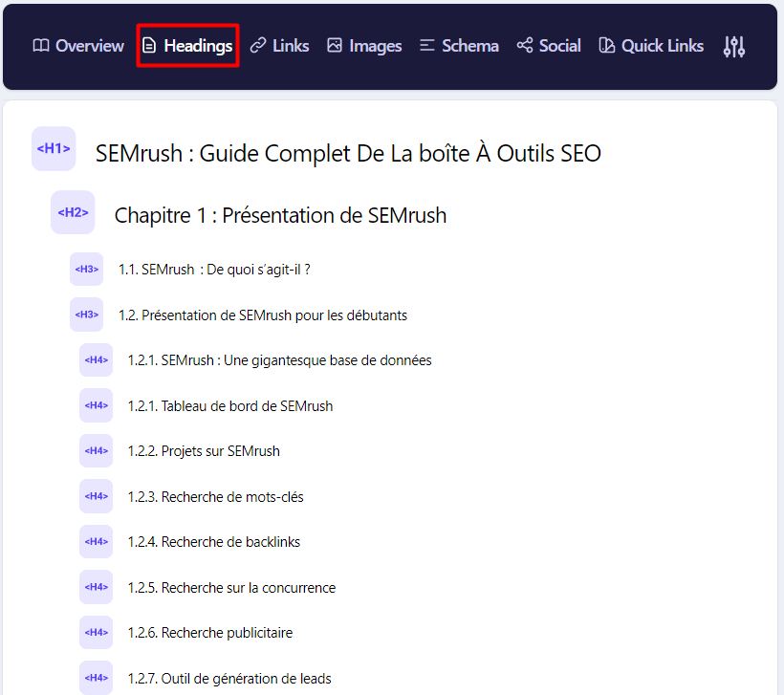Click H4 badge beside 'Tableau de bord'
The height and width of the screenshot is (695, 784).
96,405
